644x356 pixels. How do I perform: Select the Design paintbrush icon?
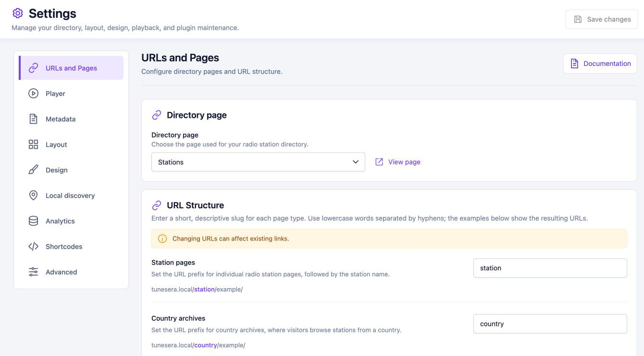pos(33,170)
